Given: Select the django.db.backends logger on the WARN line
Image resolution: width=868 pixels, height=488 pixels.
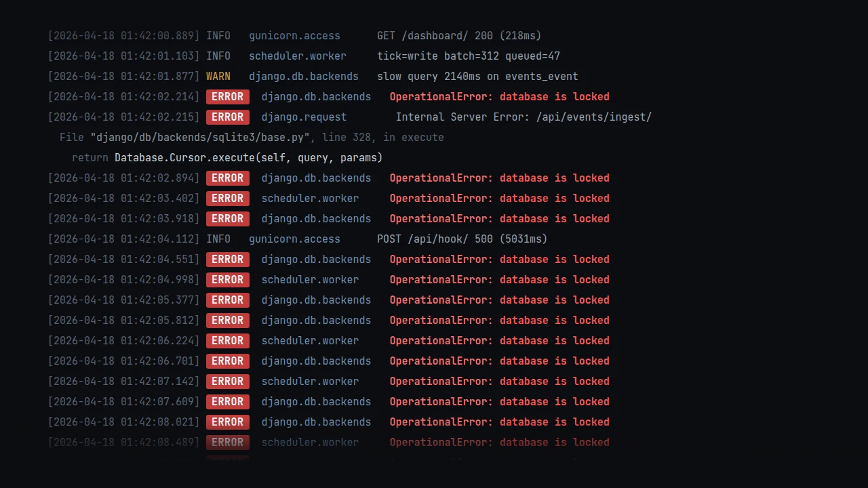Looking at the screenshot, I should (303, 76).
